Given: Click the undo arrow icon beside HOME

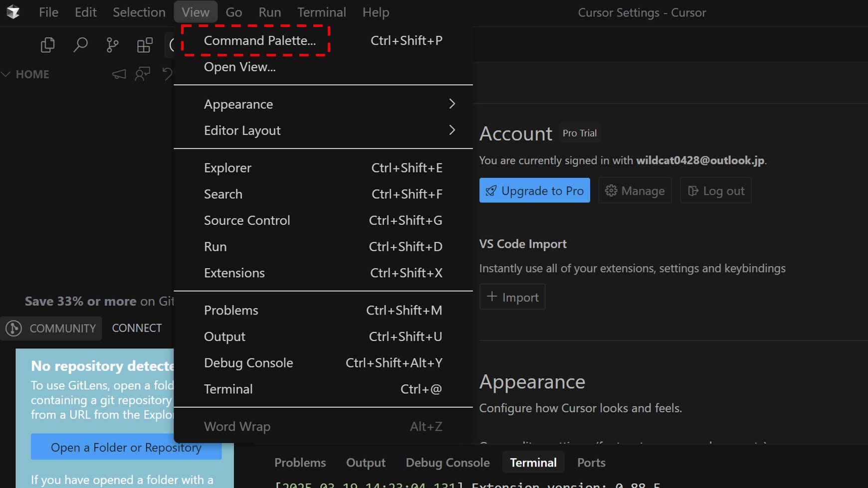Looking at the screenshot, I should pyautogui.click(x=167, y=74).
